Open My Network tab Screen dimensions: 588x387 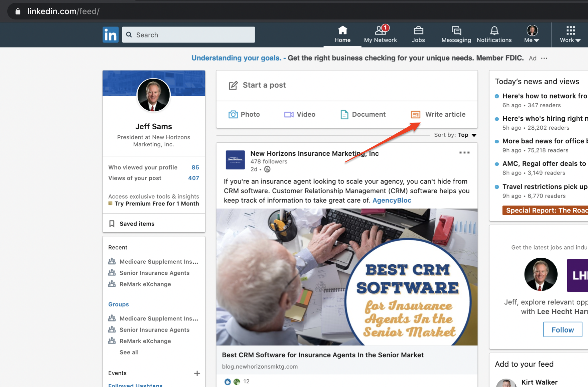tap(381, 35)
